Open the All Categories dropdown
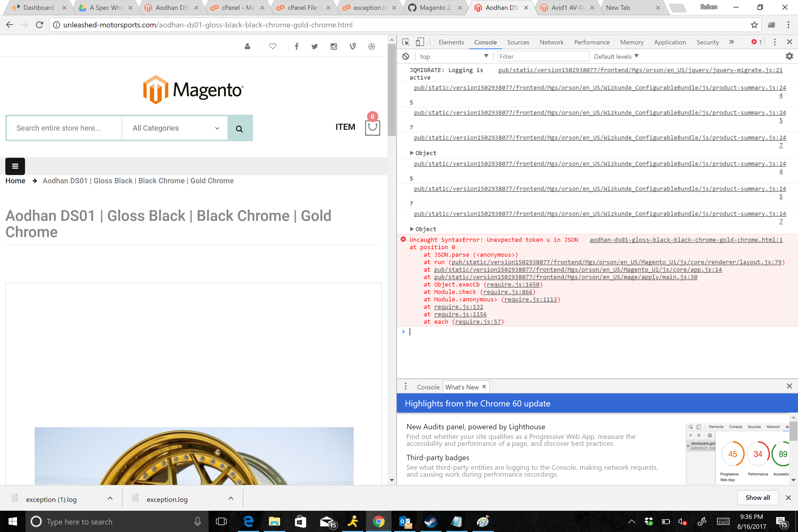798x532 pixels. coord(175,128)
